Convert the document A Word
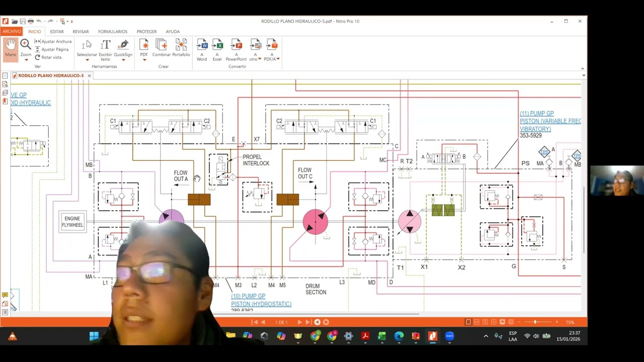This screenshot has width=644, height=362. [x=202, y=50]
